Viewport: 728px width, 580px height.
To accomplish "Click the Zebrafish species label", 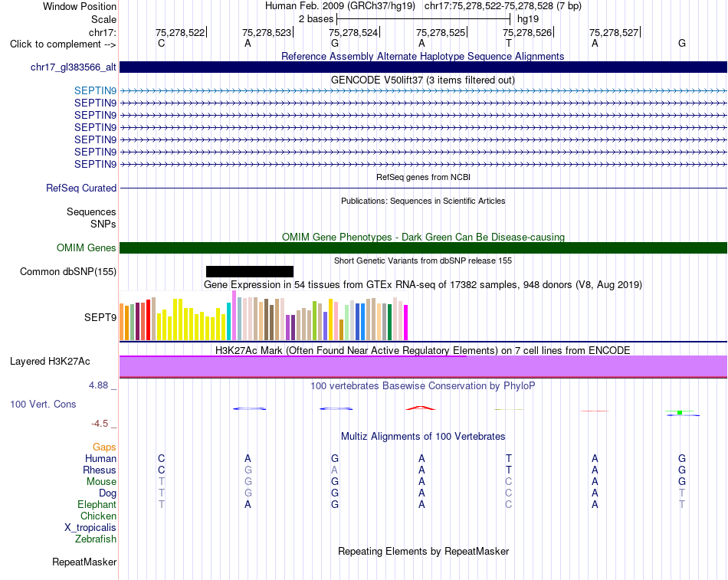I will pyautogui.click(x=96, y=539).
